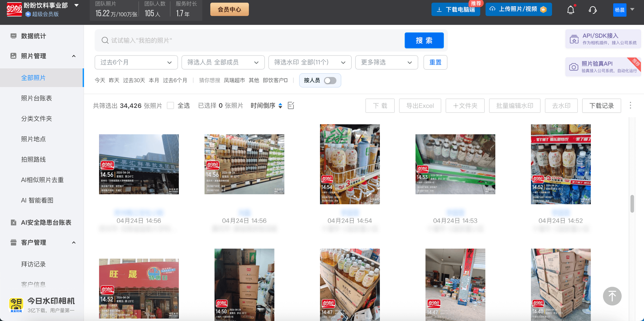The image size is (644, 321).
Task: Go to AI相似照片去重 menu item
Action: point(42,180)
